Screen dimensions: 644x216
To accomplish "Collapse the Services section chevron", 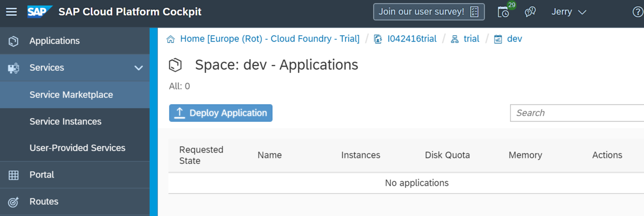I will tap(139, 68).
